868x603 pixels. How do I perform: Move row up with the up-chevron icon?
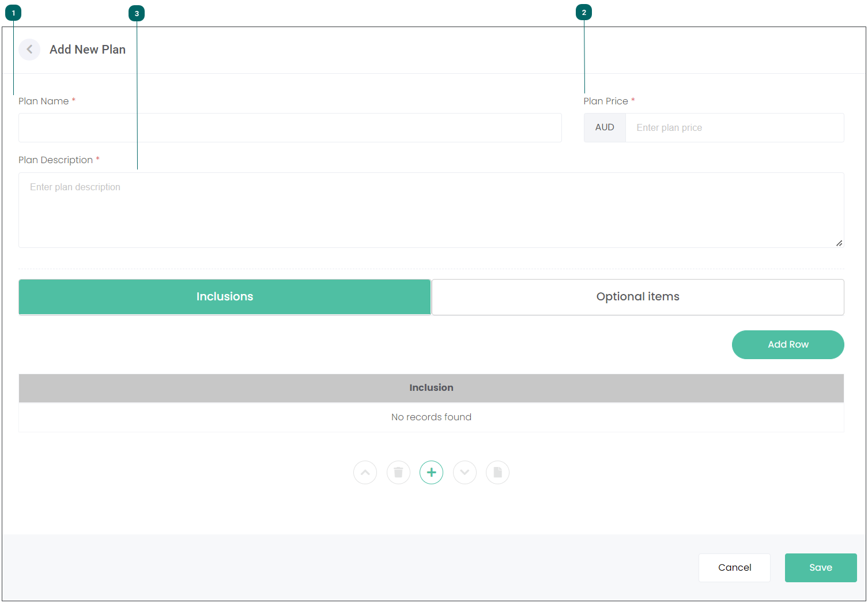pos(365,473)
